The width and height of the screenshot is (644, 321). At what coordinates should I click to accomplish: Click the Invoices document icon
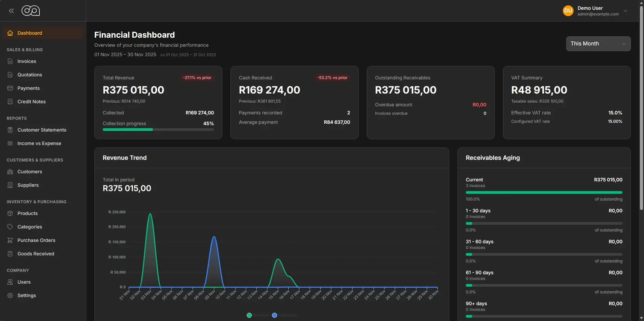click(x=10, y=61)
